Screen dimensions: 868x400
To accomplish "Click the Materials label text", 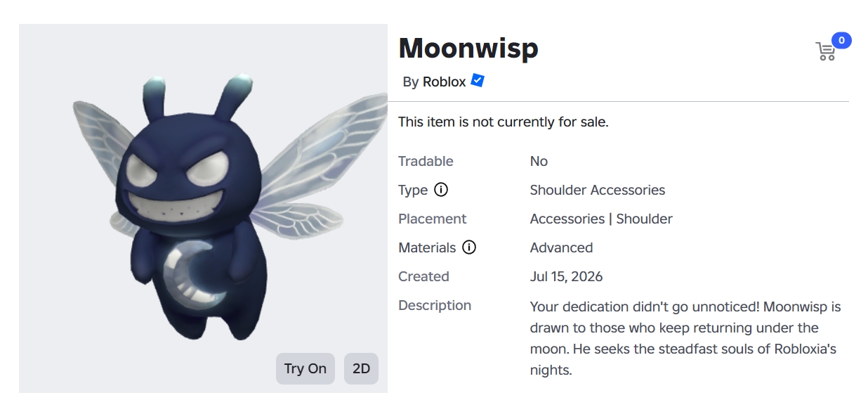I will pos(427,247).
